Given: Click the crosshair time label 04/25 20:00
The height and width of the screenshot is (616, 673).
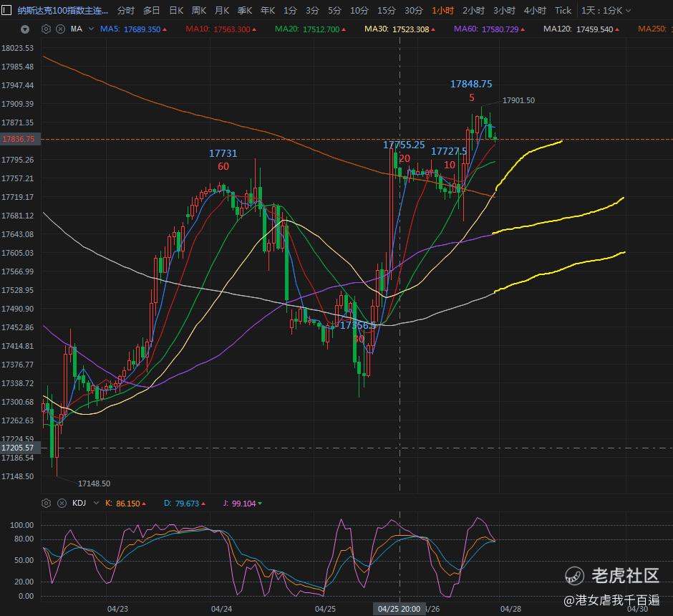Looking at the screenshot, I should click(400, 609).
